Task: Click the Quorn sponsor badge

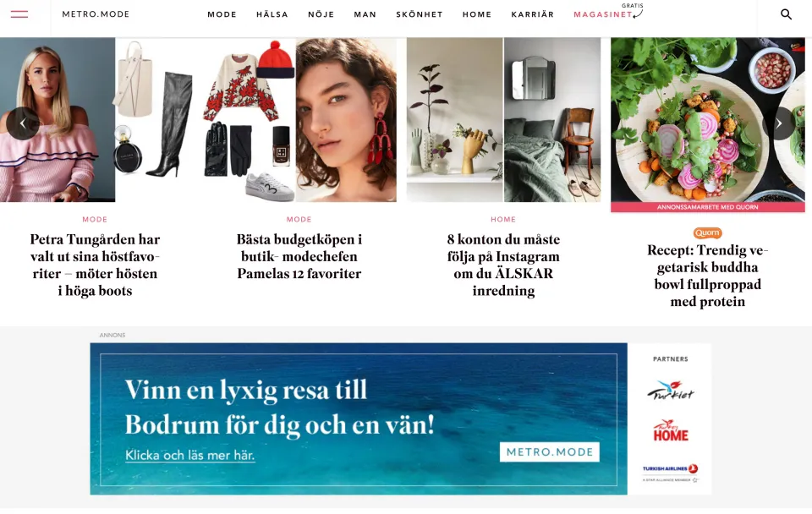Action: (x=707, y=233)
